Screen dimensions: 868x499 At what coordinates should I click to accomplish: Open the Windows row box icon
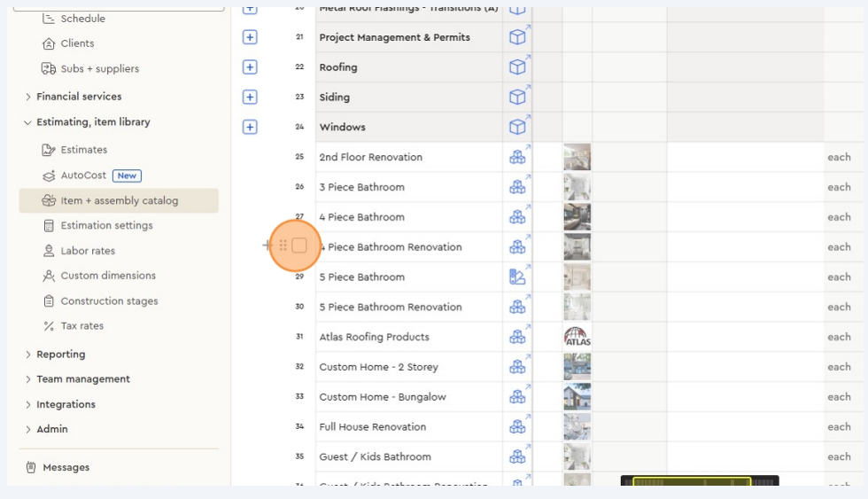517,127
